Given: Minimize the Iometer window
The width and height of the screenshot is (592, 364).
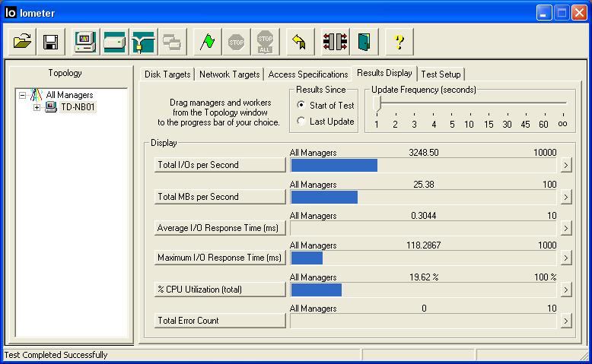Looking at the screenshot, I should (544, 13).
